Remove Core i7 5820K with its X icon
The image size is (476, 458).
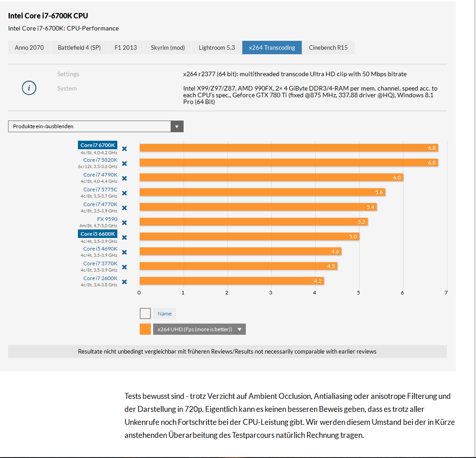(124, 164)
